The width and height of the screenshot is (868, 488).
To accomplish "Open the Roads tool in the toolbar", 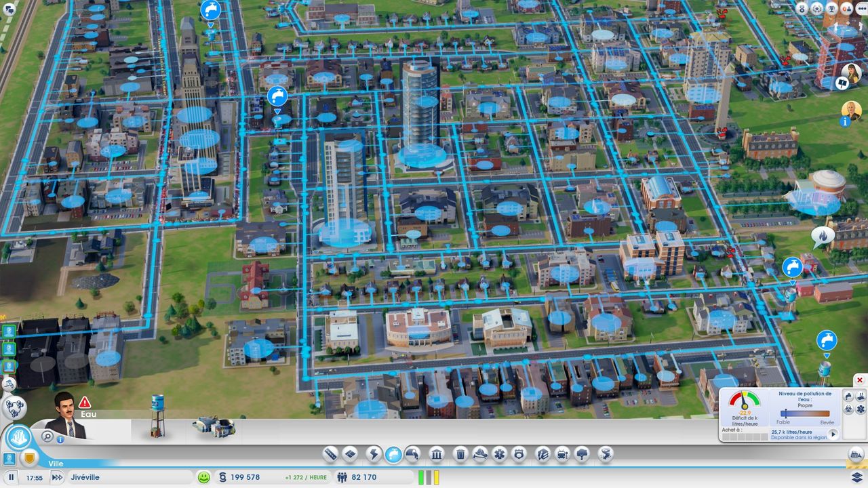I will tap(330, 454).
